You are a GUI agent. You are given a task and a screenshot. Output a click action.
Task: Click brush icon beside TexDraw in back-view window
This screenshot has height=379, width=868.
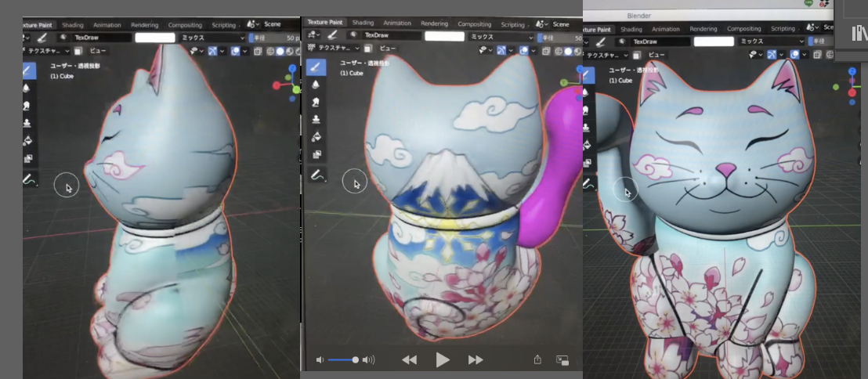pyautogui.click(x=333, y=35)
